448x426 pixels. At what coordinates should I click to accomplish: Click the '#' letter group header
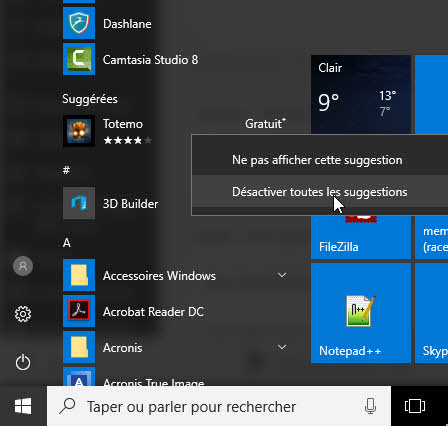click(66, 170)
